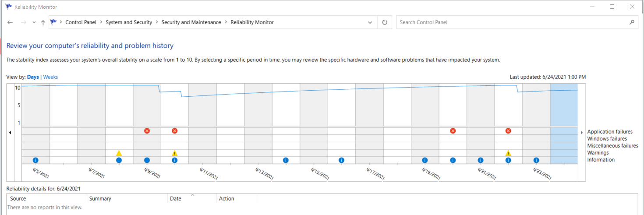The height and width of the screenshot is (215, 644).
Task: Click the information icon for 6/14/2021
Action: click(x=286, y=160)
